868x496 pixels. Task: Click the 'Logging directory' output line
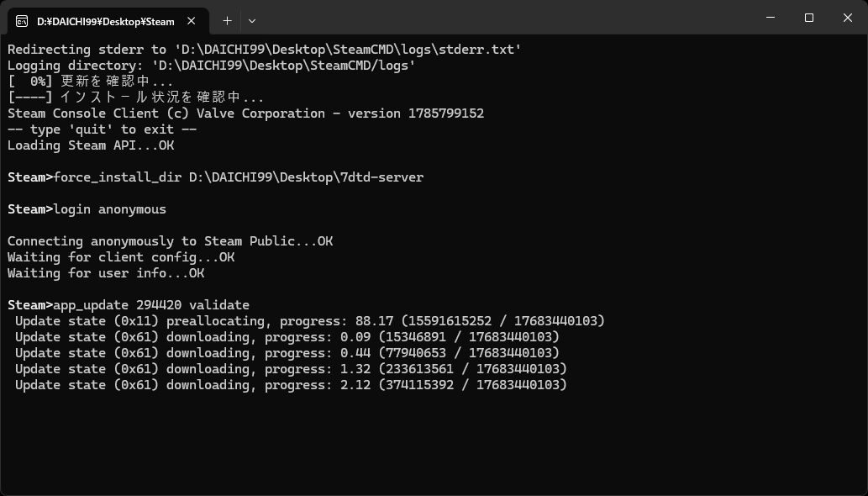click(x=212, y=66)
